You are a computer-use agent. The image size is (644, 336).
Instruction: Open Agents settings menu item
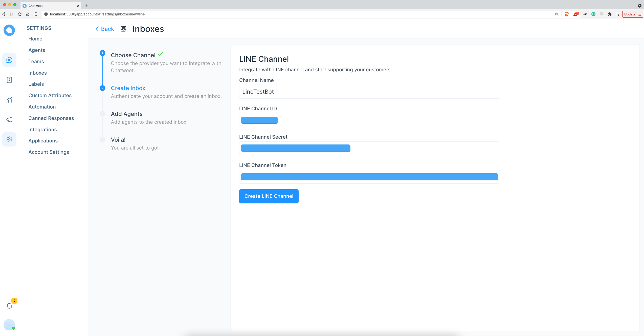click(x=37, y=50)
